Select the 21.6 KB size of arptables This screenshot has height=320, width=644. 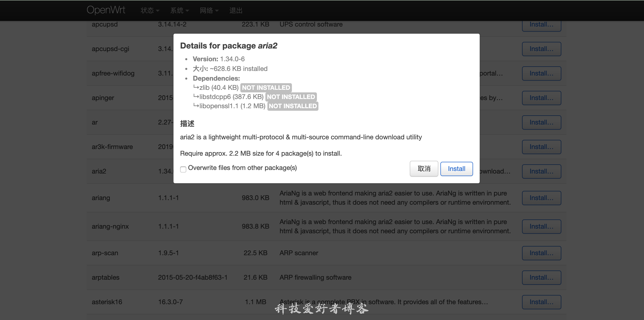(255, 277)
